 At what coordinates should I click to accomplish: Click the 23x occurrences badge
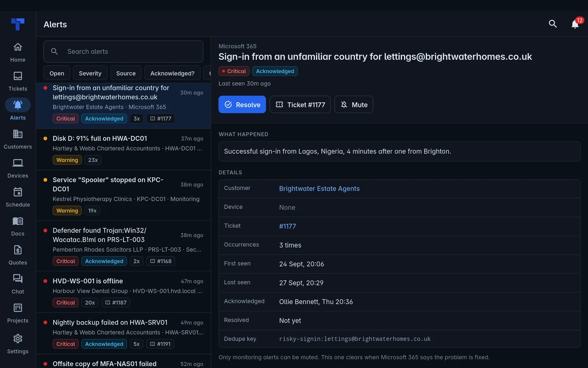point(93,160)
